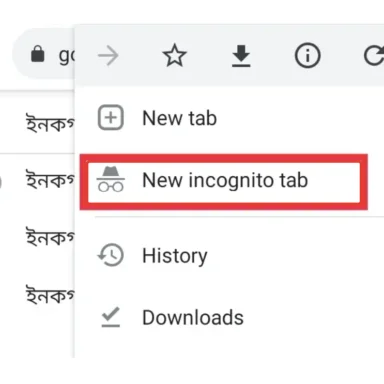
Task: Select the second ইনকগ search suggestion
Action: click(50, 180)
